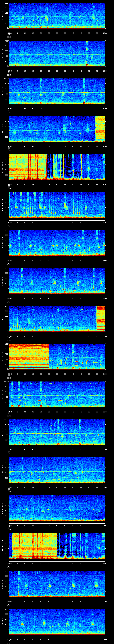The height and width of the screenshot is (644, 114).
Task: Click the Frequency (Hz) axis label of the 18:20:00 panel
Action: [3, 243]
